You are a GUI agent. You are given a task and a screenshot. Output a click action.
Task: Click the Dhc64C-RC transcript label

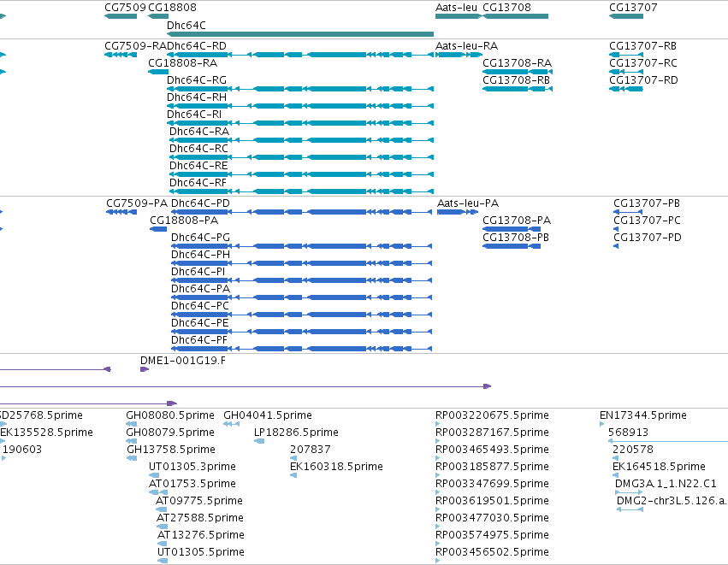point(198,149)
